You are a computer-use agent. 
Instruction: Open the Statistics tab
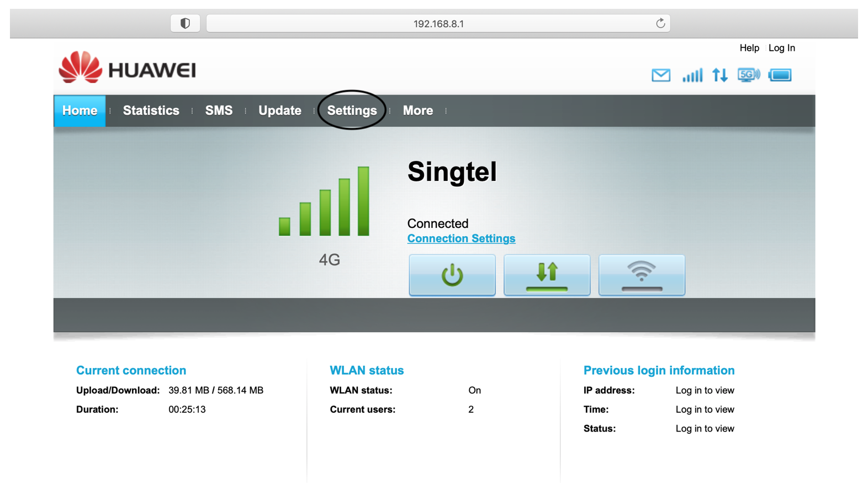pos(151,110)
